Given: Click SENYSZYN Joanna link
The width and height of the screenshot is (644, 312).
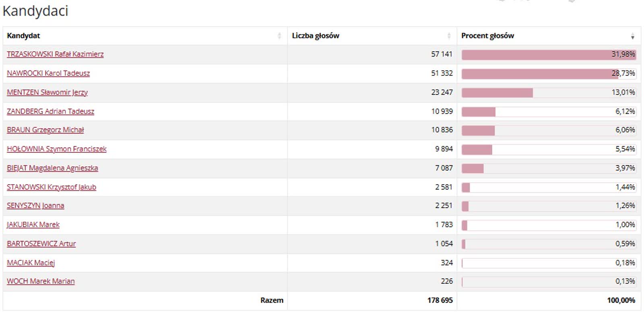Looking at the screenshot, I should point(35,206).
